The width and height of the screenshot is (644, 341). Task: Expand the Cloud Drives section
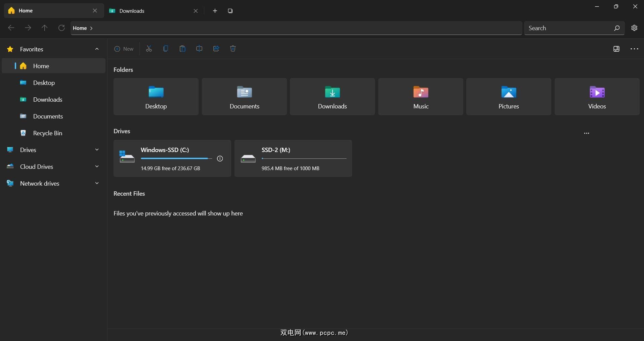pos(97,166)
